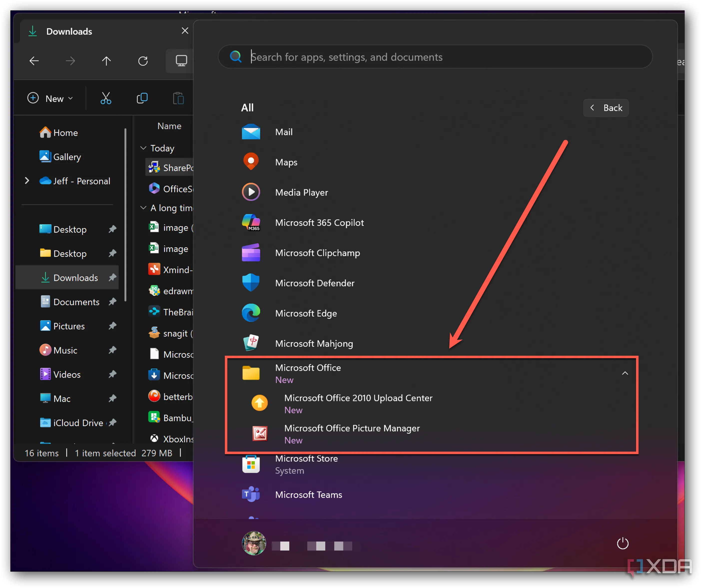Go back in File Explorer navigation
This screenshot has width=701, height=588.
point(34,61)
